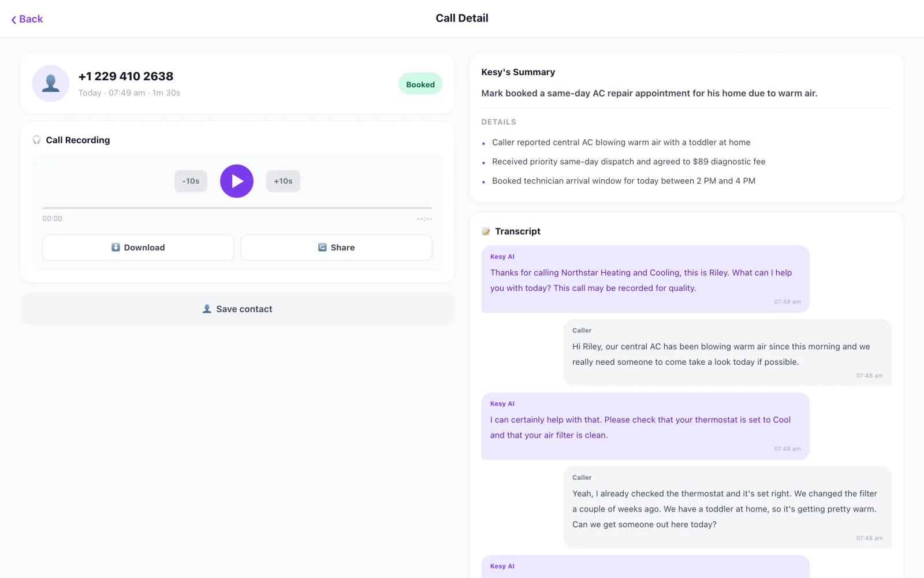Go back using the Back link
The width and height of the screenshot is (924, 578).
coord(27,19)
